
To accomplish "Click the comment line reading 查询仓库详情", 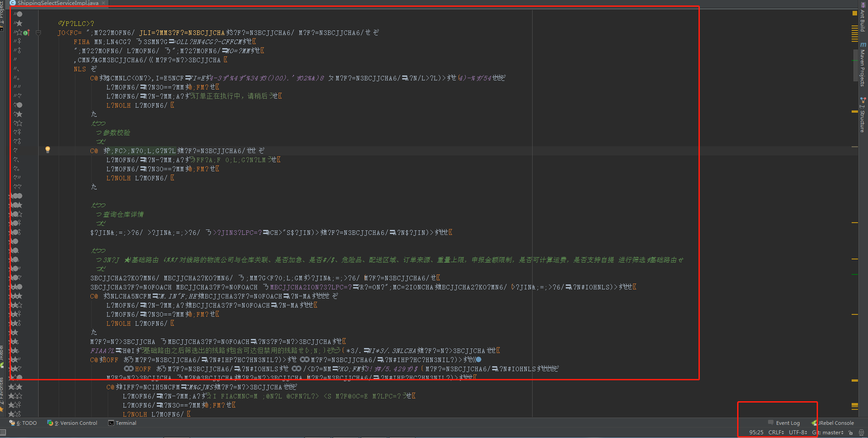I will tap(123, 214).
